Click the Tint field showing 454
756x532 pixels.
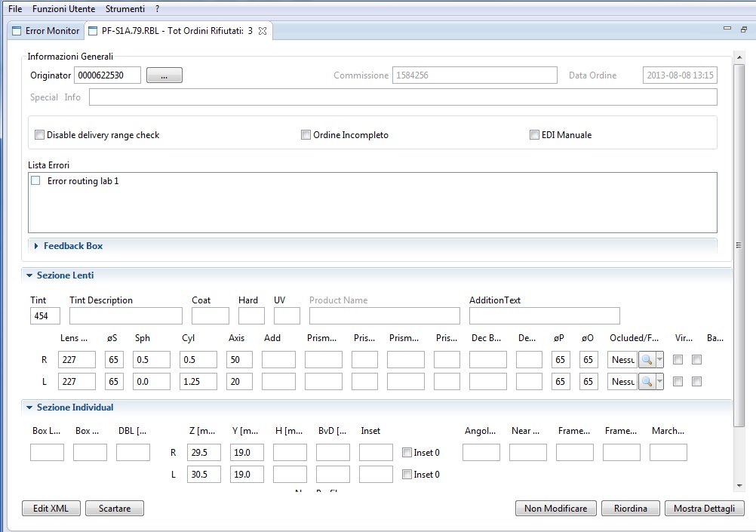tap(45, 316)
